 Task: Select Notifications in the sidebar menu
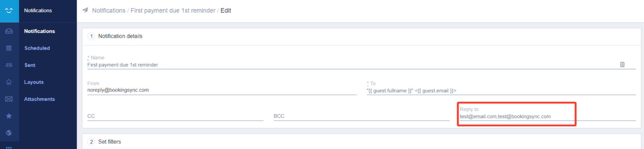[39, 31]
